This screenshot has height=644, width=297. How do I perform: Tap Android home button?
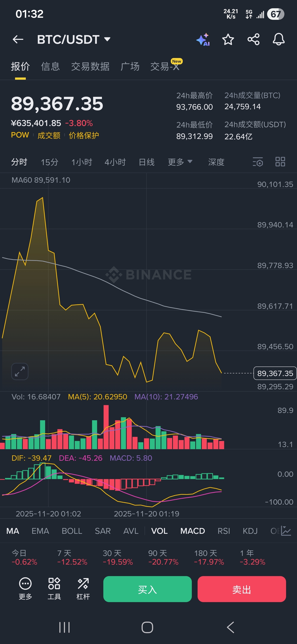pos(147,627)
